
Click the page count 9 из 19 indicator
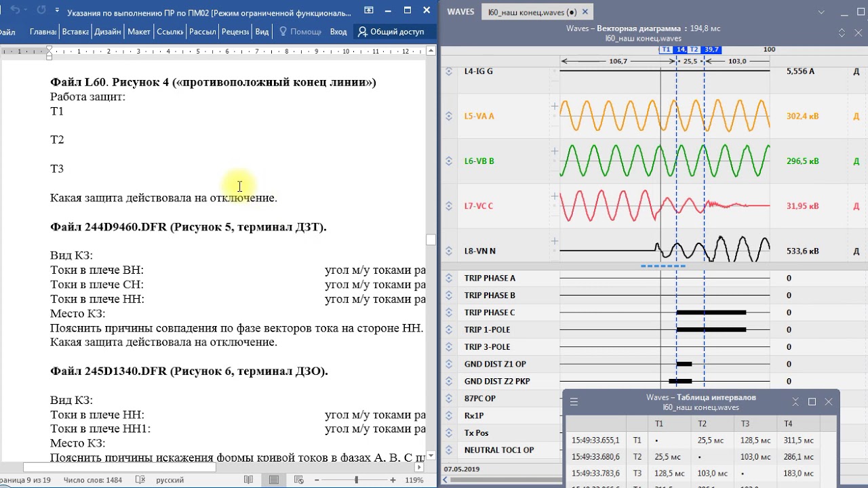click(26, 480)
